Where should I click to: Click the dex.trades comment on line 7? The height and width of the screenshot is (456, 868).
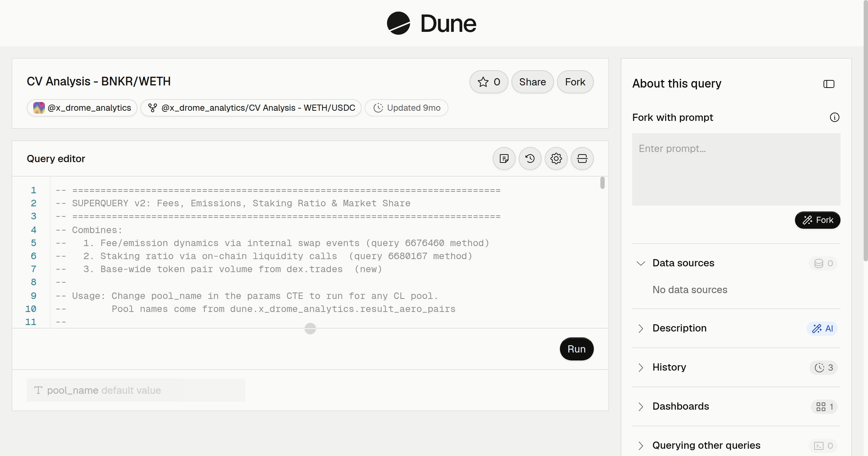click(219, 269)
